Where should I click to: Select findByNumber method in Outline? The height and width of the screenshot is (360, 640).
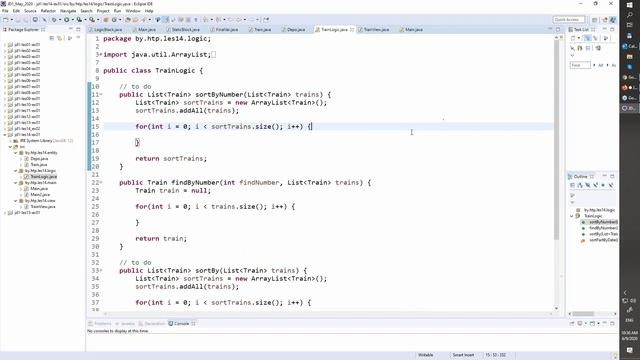point(602,228)
